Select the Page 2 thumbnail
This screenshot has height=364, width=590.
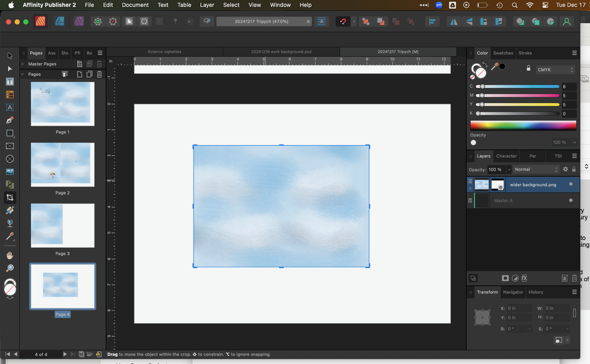click(x=63, y=164)
